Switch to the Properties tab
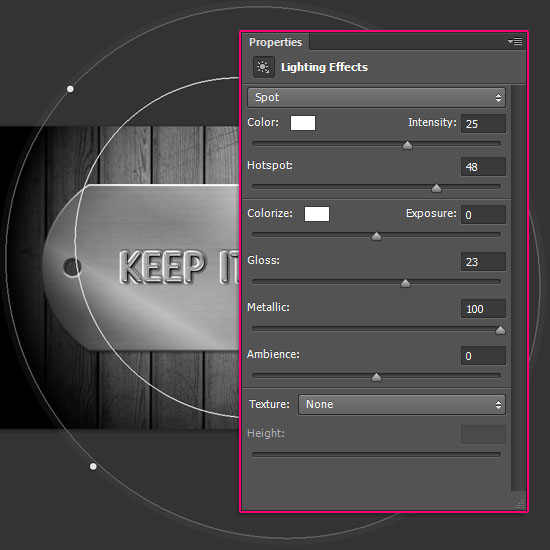550x550 pixels. [275, 42]
